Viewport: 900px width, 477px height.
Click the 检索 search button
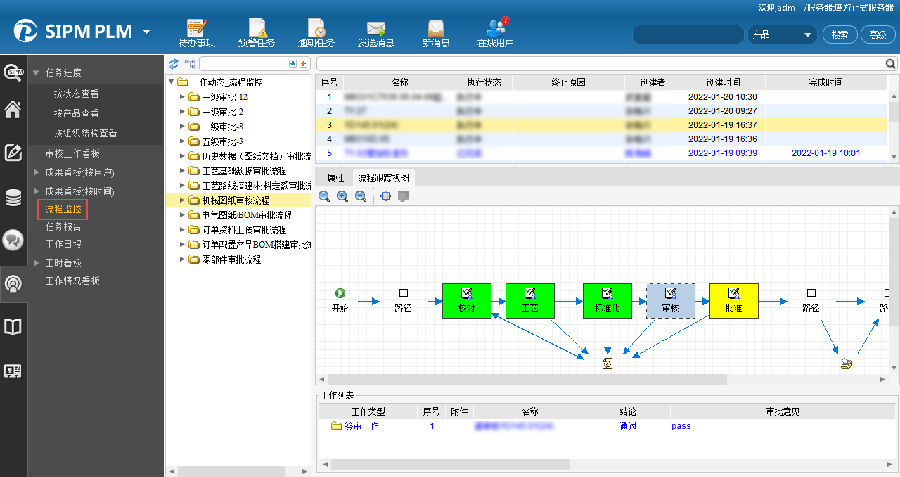click(x=840, y=34)
